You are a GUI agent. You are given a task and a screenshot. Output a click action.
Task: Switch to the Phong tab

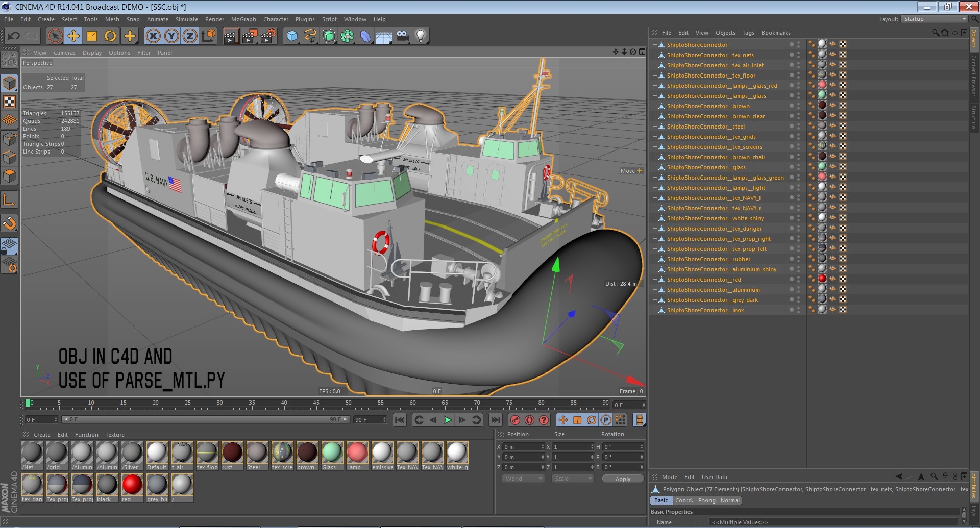(x=706, y=500)
